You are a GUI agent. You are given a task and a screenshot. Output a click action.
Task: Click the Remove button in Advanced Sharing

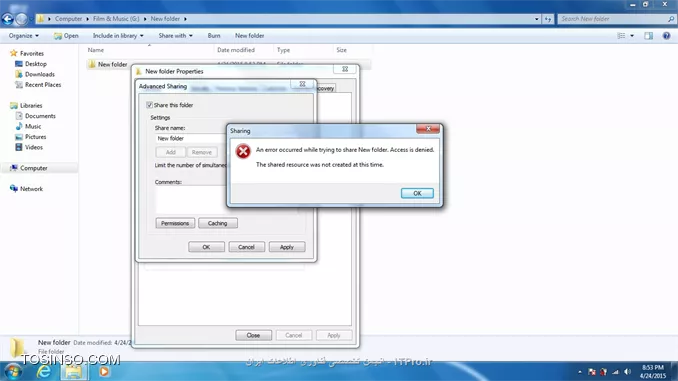201,152
